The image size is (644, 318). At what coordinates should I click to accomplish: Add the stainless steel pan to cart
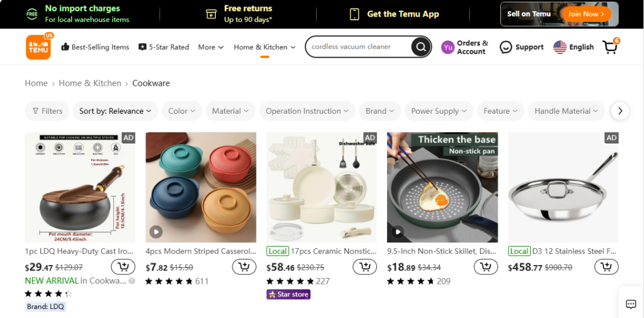(606, 267)
